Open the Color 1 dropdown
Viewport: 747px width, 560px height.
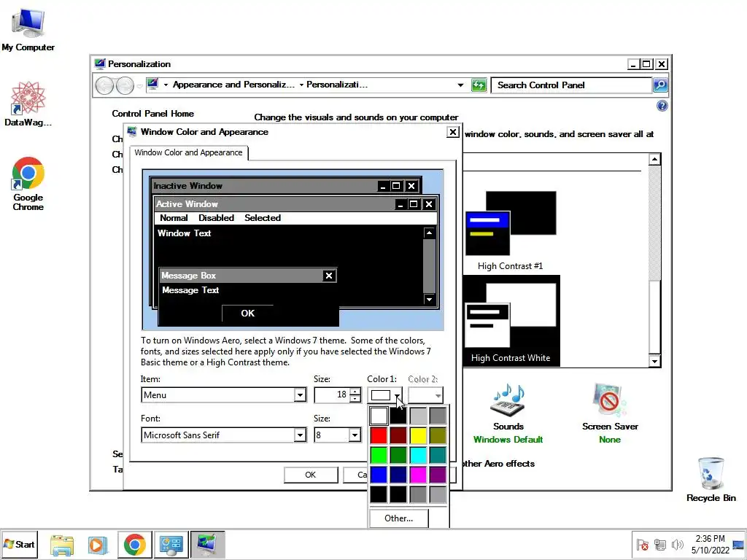pos(385,394)
